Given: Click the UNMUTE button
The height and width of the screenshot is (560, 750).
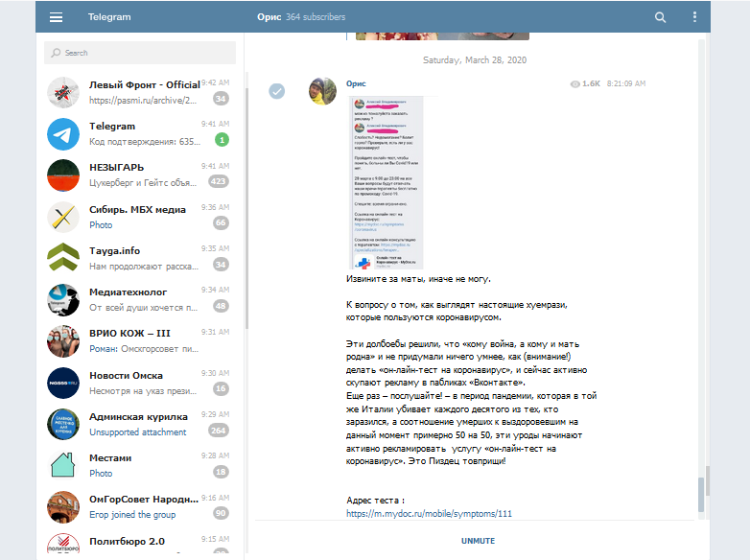Looking at the screenshot, I should [478, 541].
